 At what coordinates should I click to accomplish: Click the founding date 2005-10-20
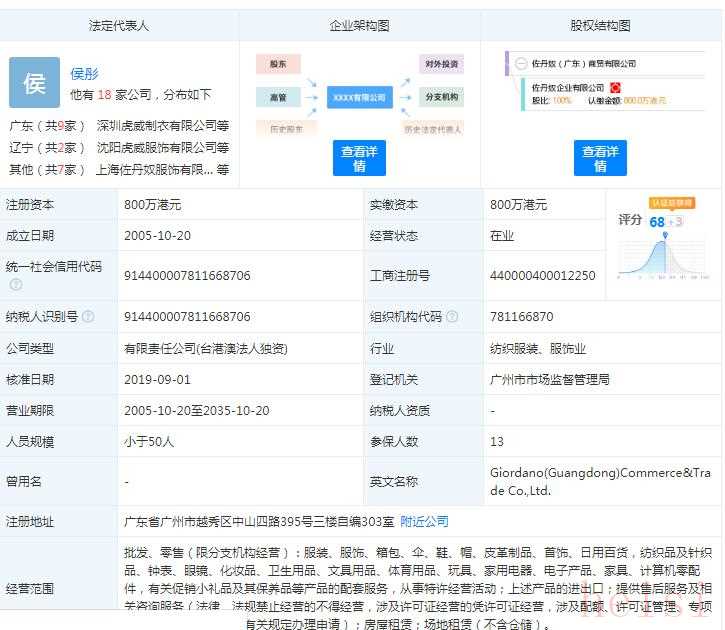157,236
